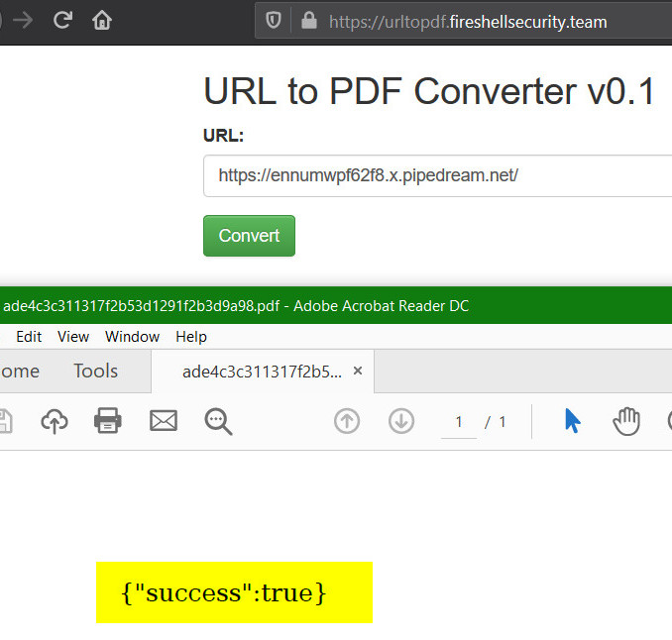Send PDF by email envelope icon
Image resolution: width=672 pixels, height=640 pixels.
tap(163, 421)
